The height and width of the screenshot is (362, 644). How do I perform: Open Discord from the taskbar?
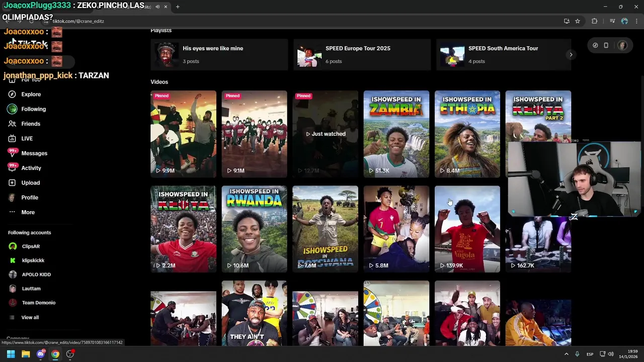coord(41,354)
